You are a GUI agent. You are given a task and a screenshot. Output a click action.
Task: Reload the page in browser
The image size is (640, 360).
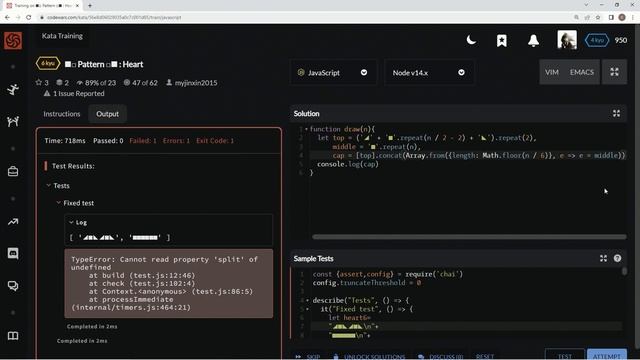click(29, 17)
